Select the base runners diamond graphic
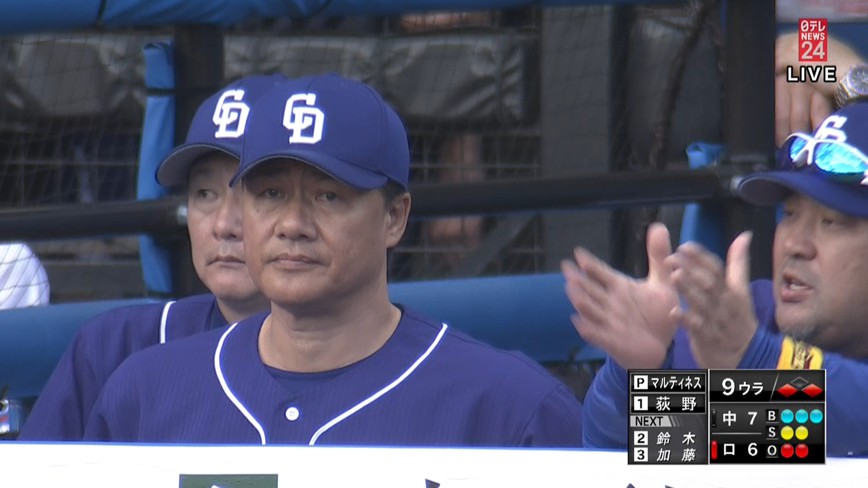 coord(799,387)
